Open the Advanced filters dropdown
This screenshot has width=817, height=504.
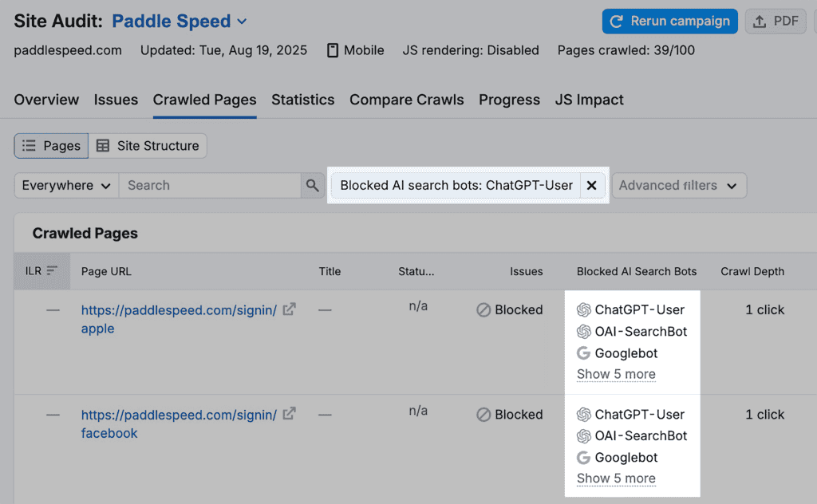coord(679,185)
